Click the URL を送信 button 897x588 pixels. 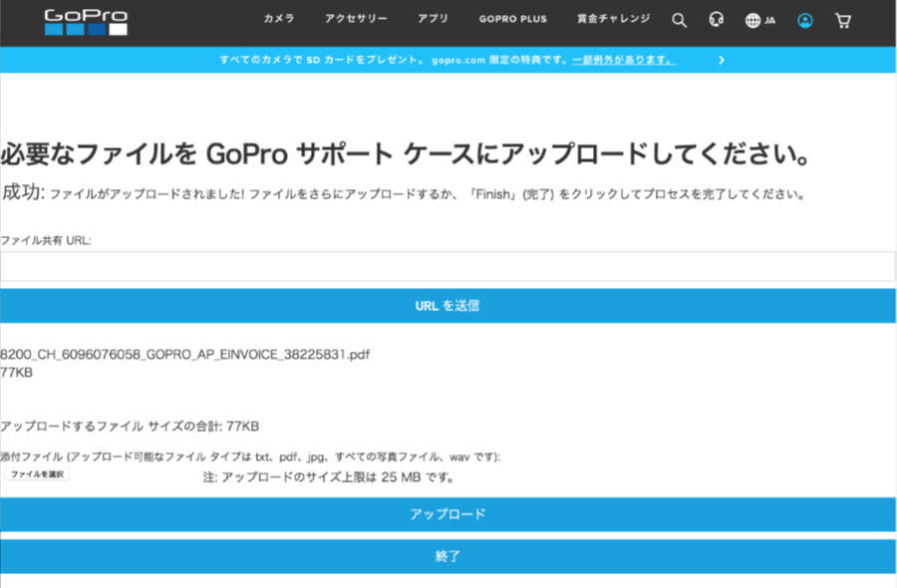[x=448, y=305]
